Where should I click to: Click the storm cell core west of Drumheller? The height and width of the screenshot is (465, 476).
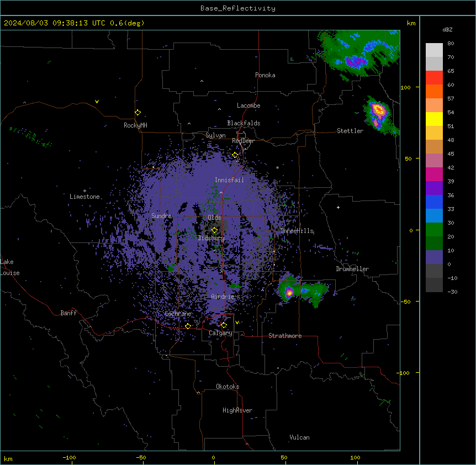coord(289,293)
